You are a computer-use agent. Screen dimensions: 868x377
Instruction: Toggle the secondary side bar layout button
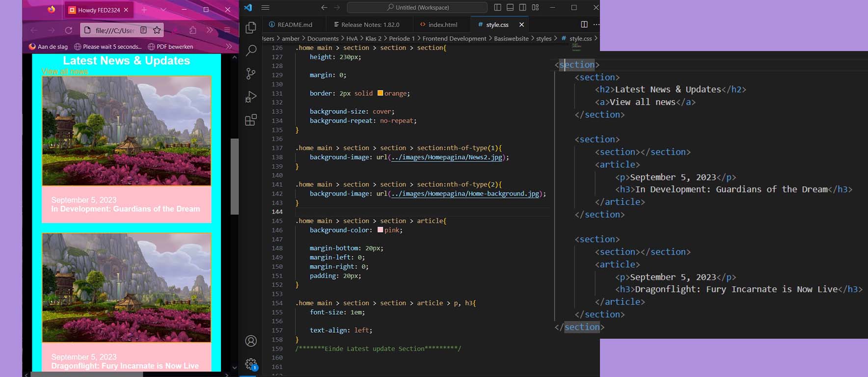click(x=523, y=7)
